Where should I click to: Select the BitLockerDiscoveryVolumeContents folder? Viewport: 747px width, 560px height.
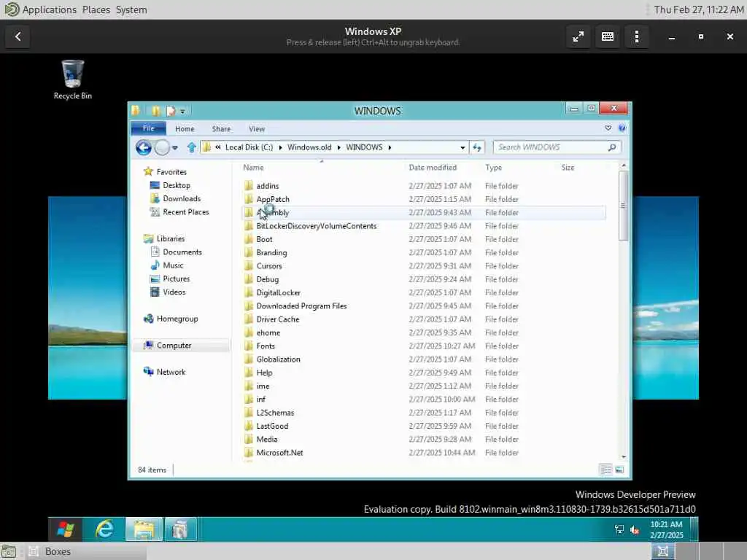[424, 226]
